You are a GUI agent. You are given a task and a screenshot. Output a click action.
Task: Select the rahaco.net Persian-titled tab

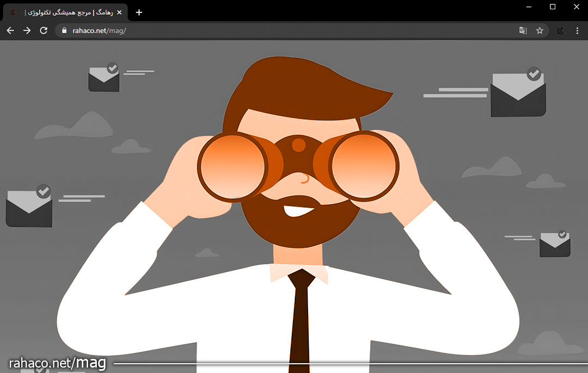coord(65,12)
